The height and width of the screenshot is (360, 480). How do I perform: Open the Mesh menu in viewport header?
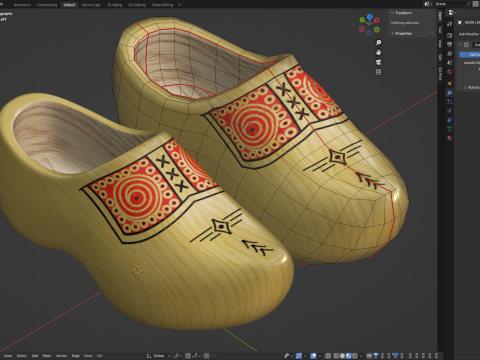click(x=47, y=356)
